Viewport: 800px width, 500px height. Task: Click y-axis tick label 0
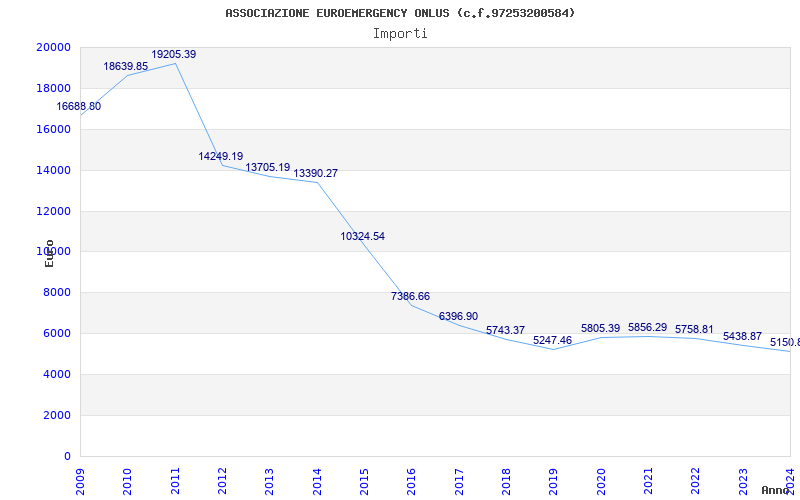[x=68, y=456]
